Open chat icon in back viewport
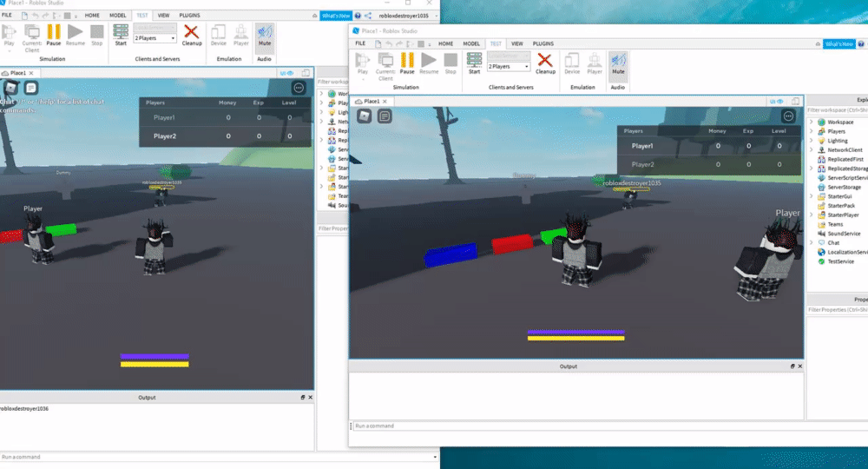Screen dimensions: 868x469 31,88
